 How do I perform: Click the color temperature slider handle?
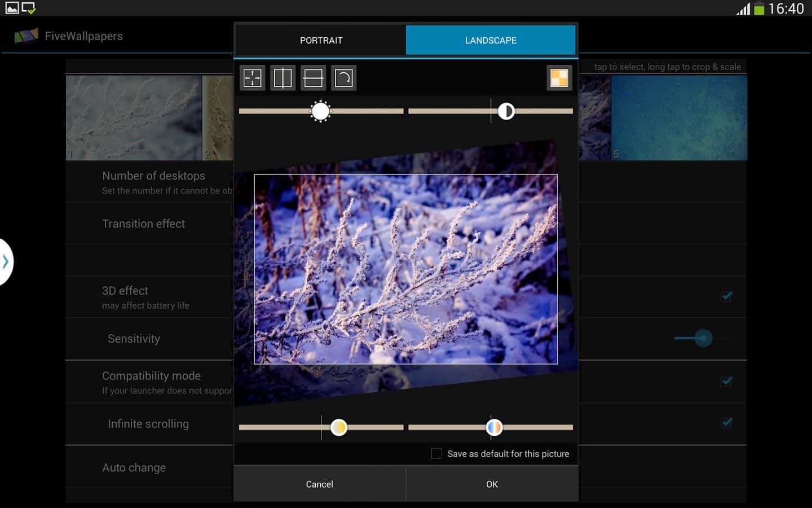[494, 427]
